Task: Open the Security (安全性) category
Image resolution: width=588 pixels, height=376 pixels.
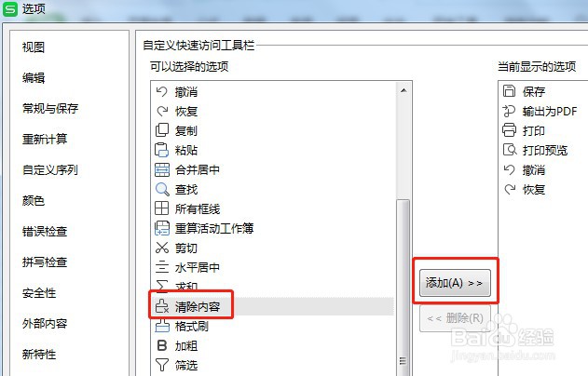Action: [x=39, y=293]
